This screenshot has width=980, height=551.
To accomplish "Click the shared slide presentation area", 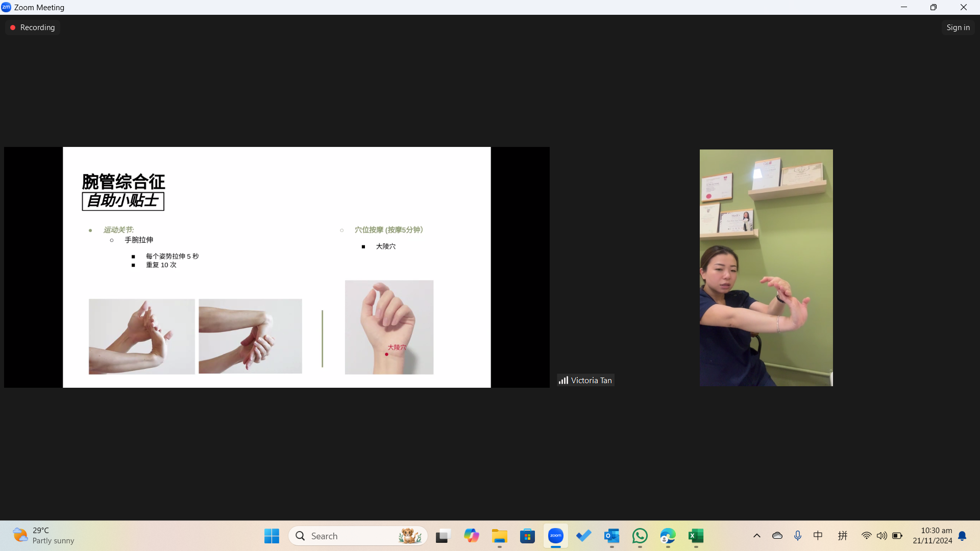I will (x=277, y=267).
